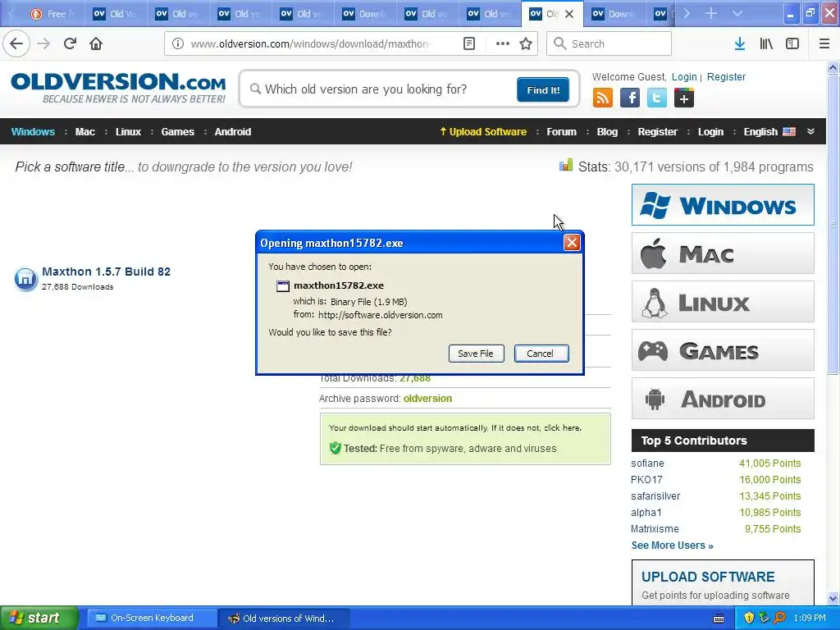Reload the current page
The width and height of the screenshot is (840, 630).
click(x=70, y=43)
